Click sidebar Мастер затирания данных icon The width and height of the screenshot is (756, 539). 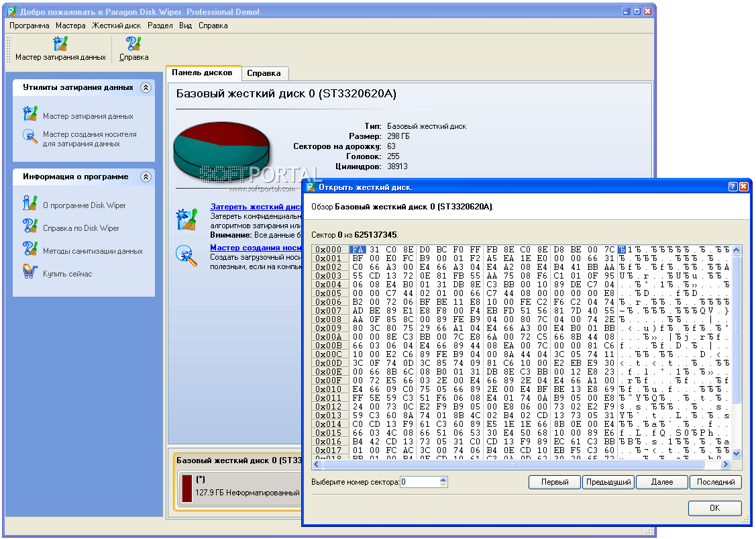[30, 114]
